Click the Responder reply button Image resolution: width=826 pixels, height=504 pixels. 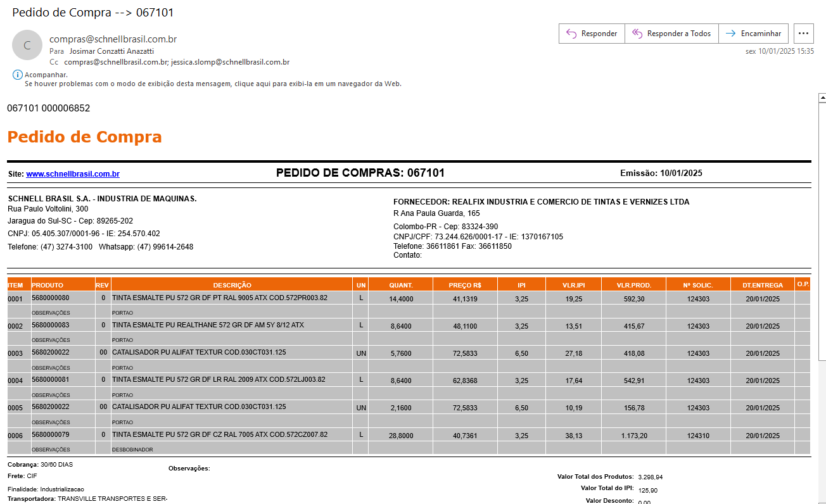[592, 34]
